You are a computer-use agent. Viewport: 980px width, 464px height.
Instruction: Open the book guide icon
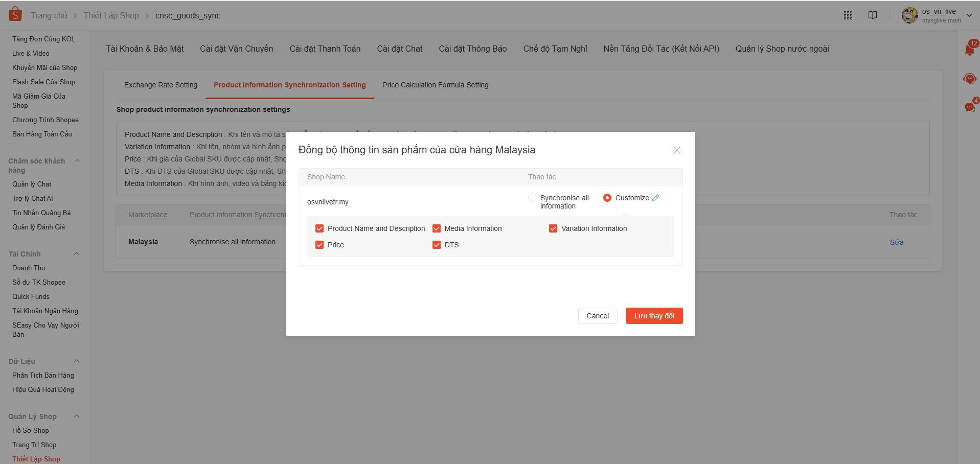pos(873,15)
